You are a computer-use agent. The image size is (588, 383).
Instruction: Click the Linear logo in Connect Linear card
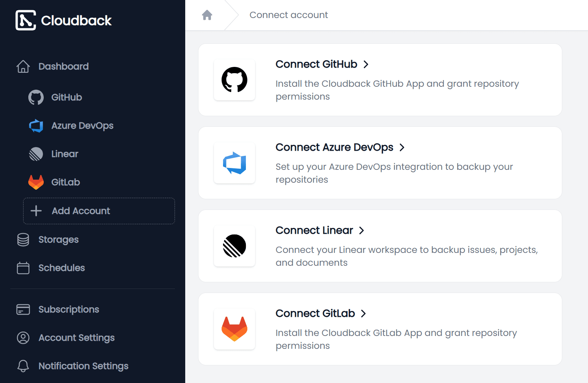tap(234, 246)
